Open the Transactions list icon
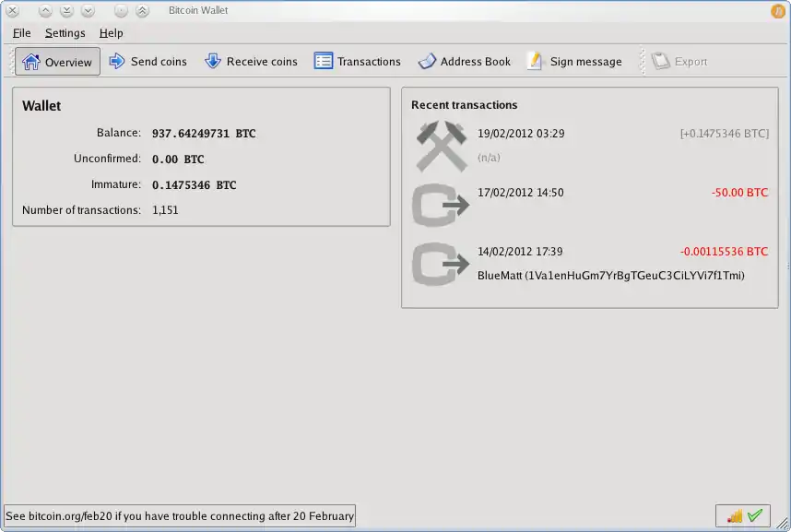The image size is (791, 532). tap(324, 62)
